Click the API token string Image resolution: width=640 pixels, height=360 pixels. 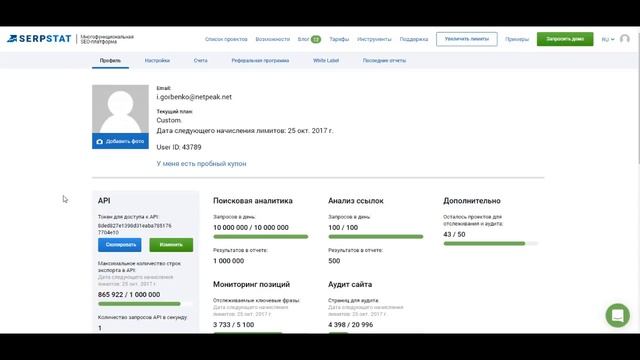135,229
